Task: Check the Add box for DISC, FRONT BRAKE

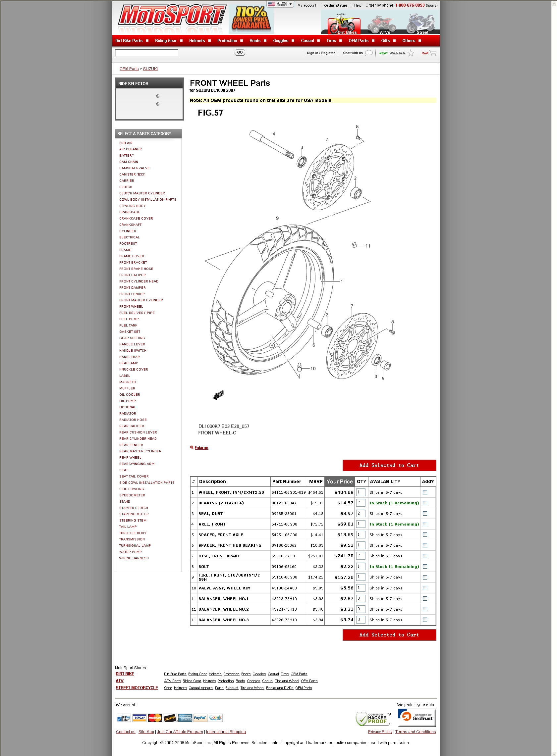Action: pos(425,556)
